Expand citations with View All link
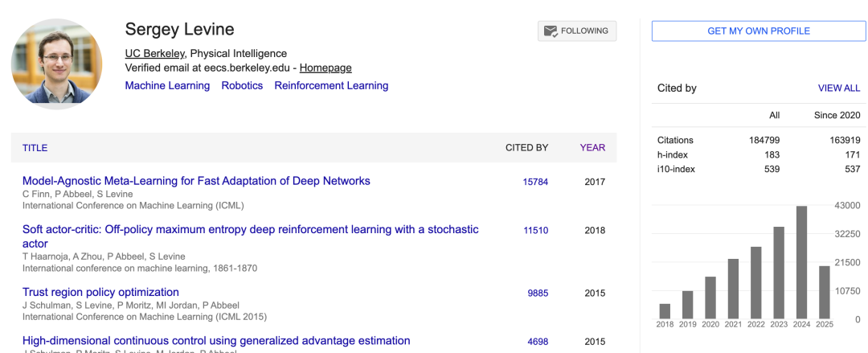 [x=838, y=88]
